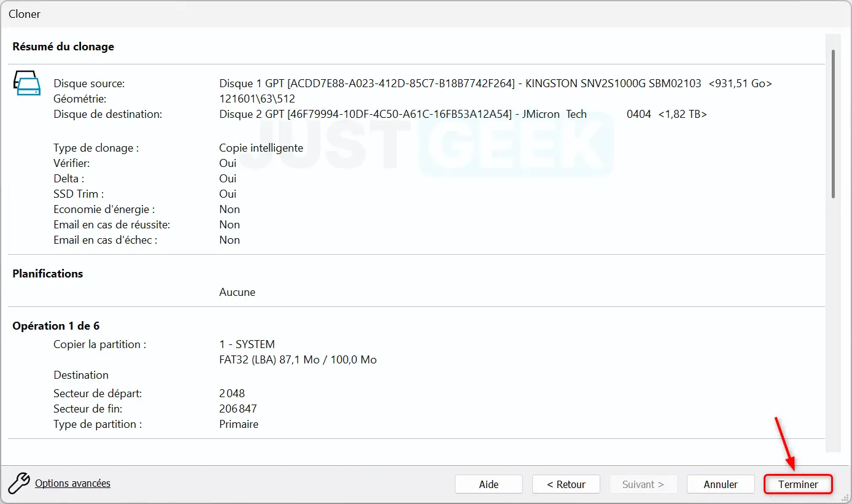
Task: Click the Destination label
Action: (x=81, y=375)
